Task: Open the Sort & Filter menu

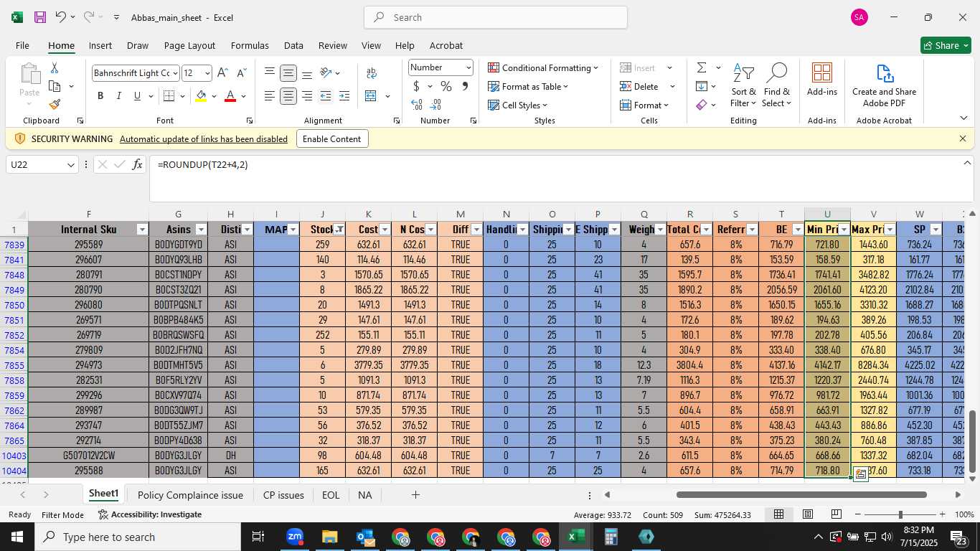Action: click(x=743, y=86)
